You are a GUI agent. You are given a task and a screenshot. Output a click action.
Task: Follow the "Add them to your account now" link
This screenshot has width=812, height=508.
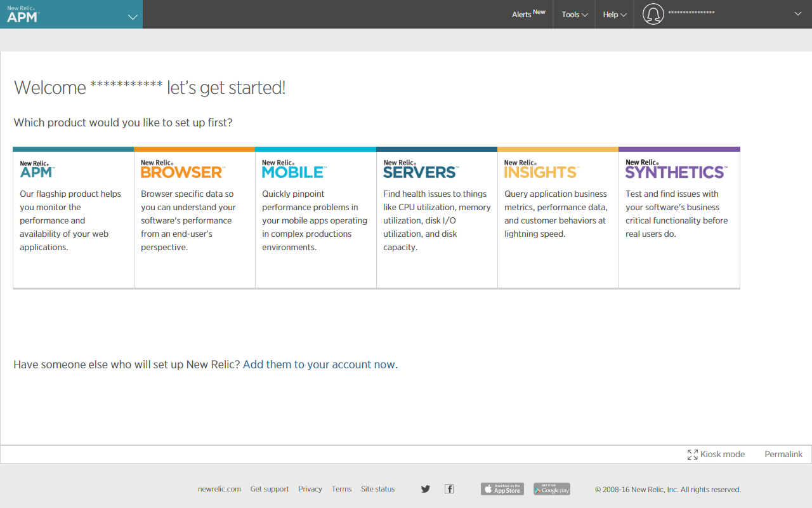(320, 364)
